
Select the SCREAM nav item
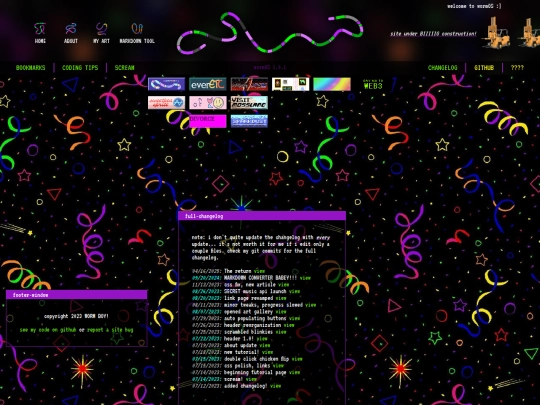tap(124, 68)
